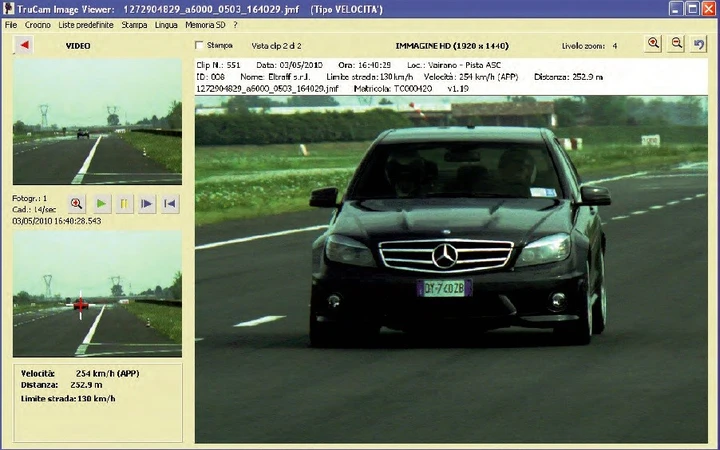
Task: Click the "Nome: Eltraff s.r.l." field
Action: (276, 77)
